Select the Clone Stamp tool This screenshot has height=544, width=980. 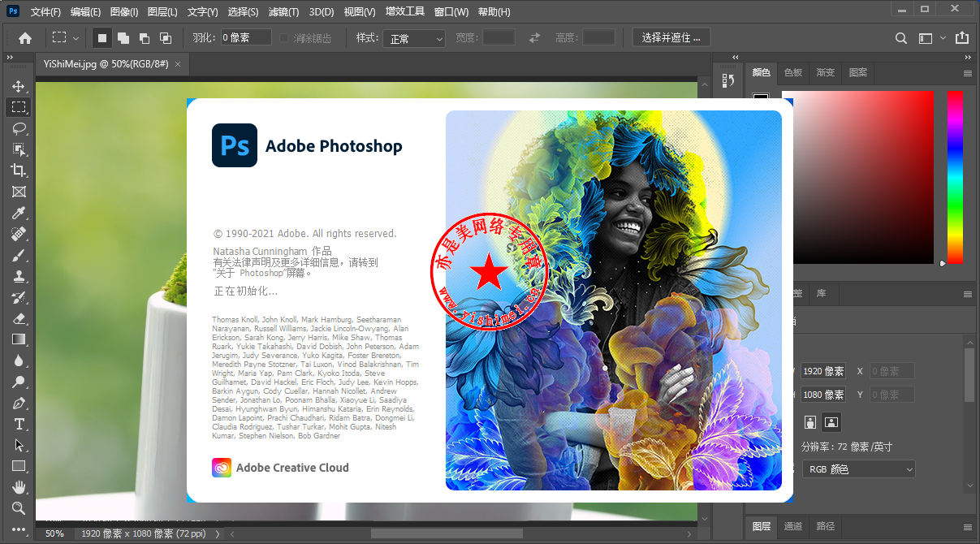pos(19,276)
